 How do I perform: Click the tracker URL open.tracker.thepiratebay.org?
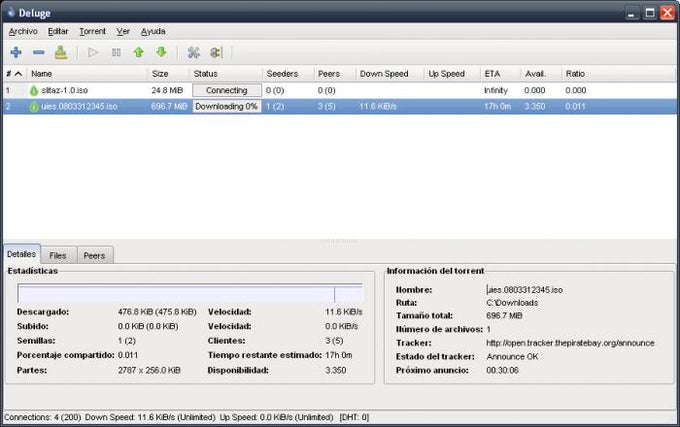570,343
